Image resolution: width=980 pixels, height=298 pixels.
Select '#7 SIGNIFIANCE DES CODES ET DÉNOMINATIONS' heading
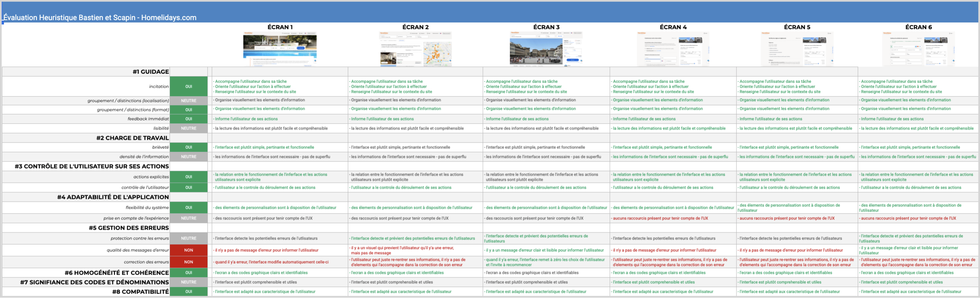coord(95,282)
